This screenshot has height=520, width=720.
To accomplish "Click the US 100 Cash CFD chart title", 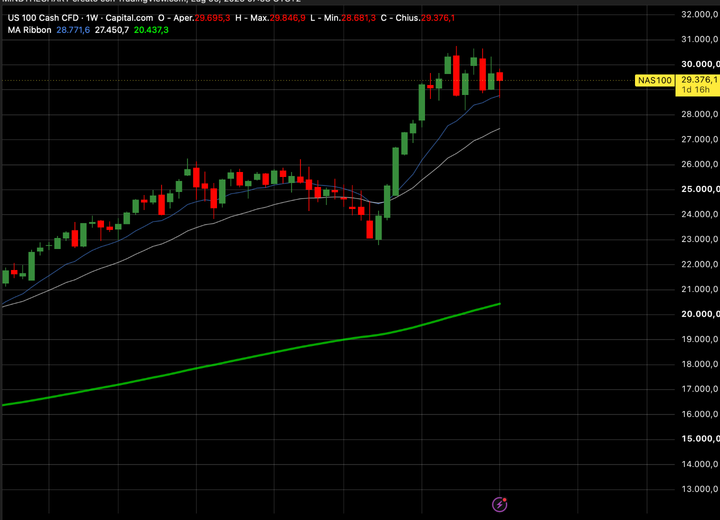I will pos(80,18).
